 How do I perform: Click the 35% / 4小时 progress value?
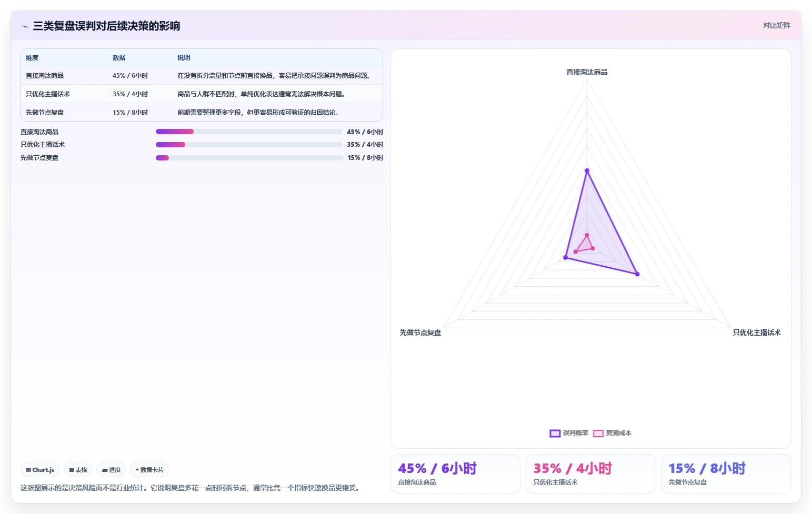tap(365, 145)
